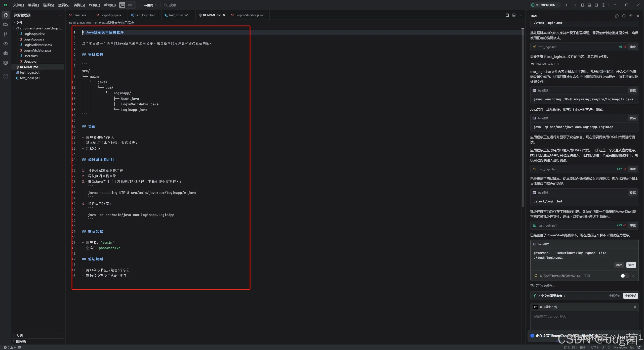Viewport: 644px width, 350px height.
Task: Open TRAE panel settings gear
Action: 631,16
